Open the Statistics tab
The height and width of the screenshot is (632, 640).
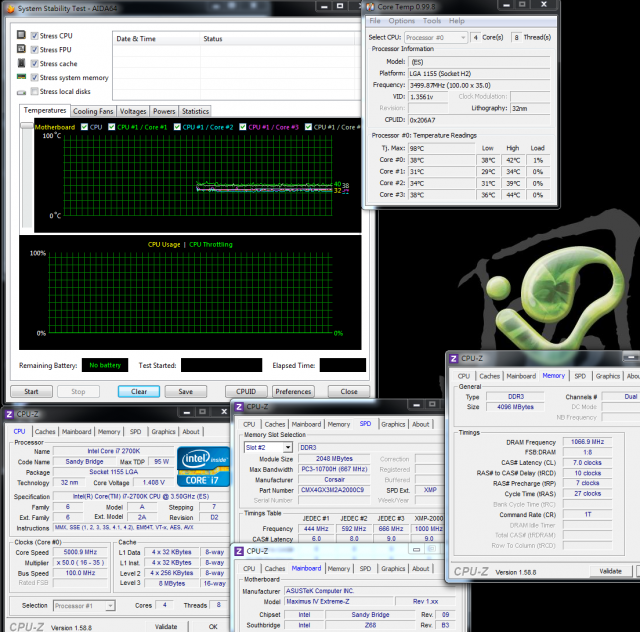(196, 111)
